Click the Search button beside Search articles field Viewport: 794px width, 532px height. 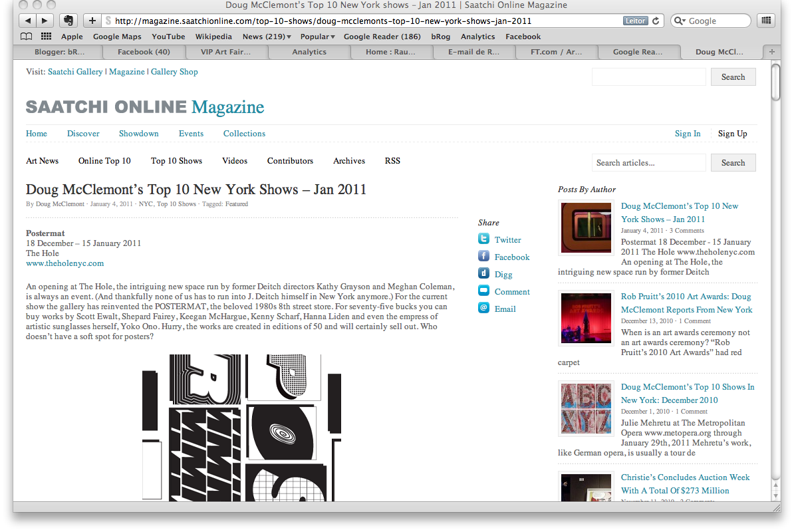[x=733, y=162]
